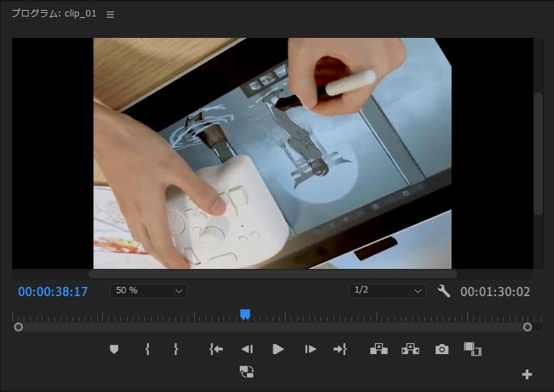Add a marker at the playhead
This screenshot has width=554, height=392.
[114, 349]
